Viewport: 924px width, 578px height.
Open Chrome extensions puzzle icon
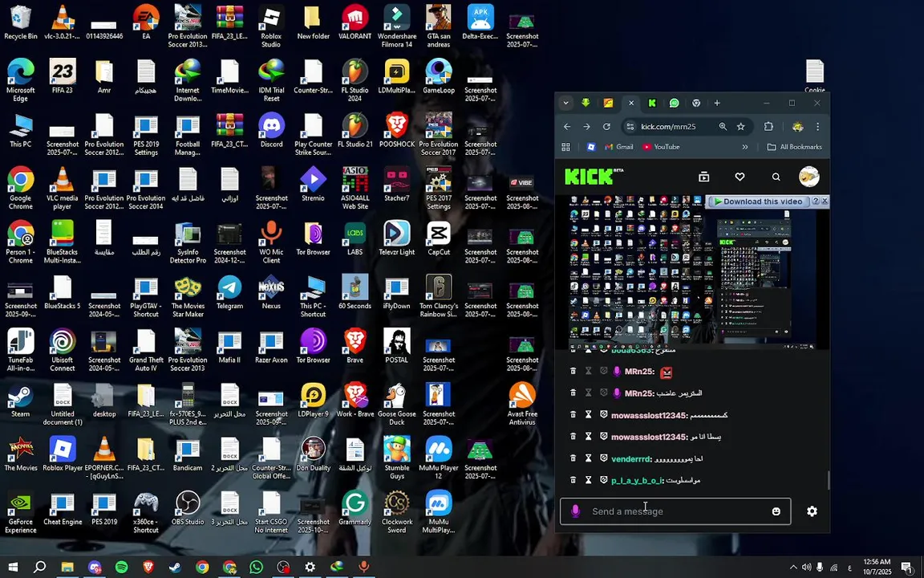pyautogui.click(x=768, y=127)
